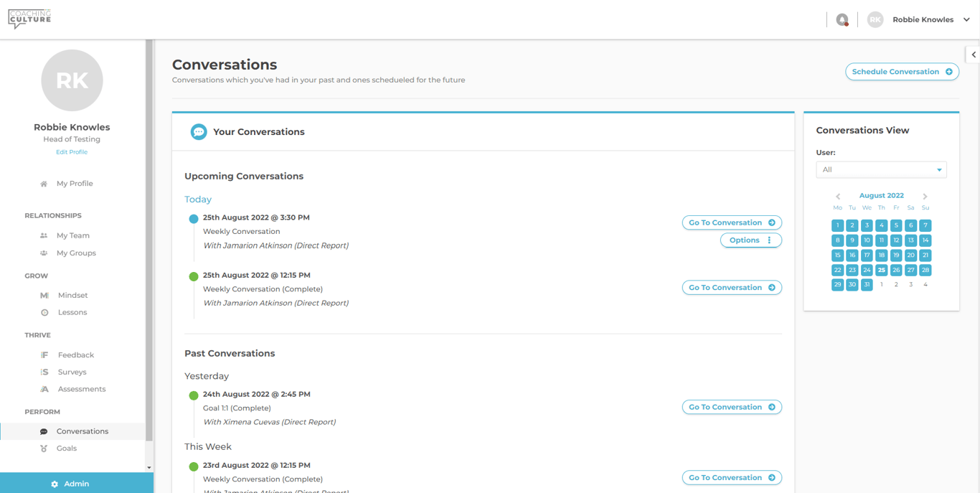
Task: Open the Admin section button
Action: click(77, 483)
